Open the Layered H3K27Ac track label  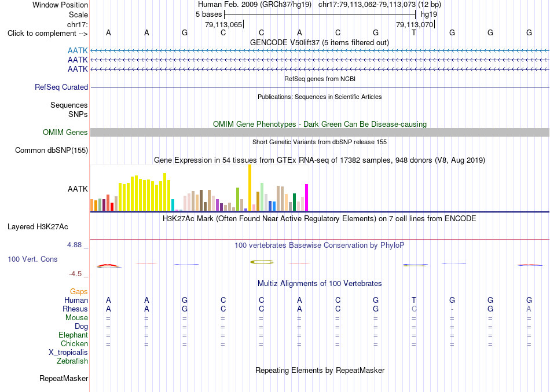click(x=38, y=227)
